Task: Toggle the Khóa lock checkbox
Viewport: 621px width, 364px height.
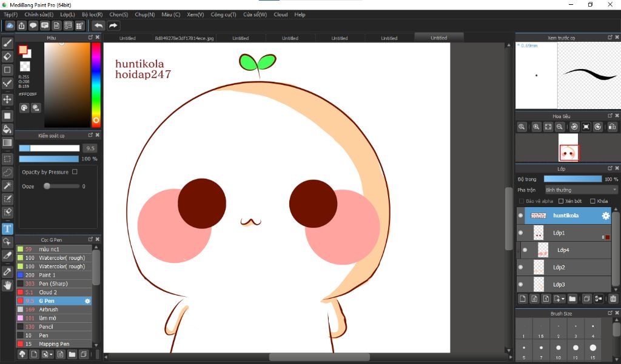Action: coord(592,201)
